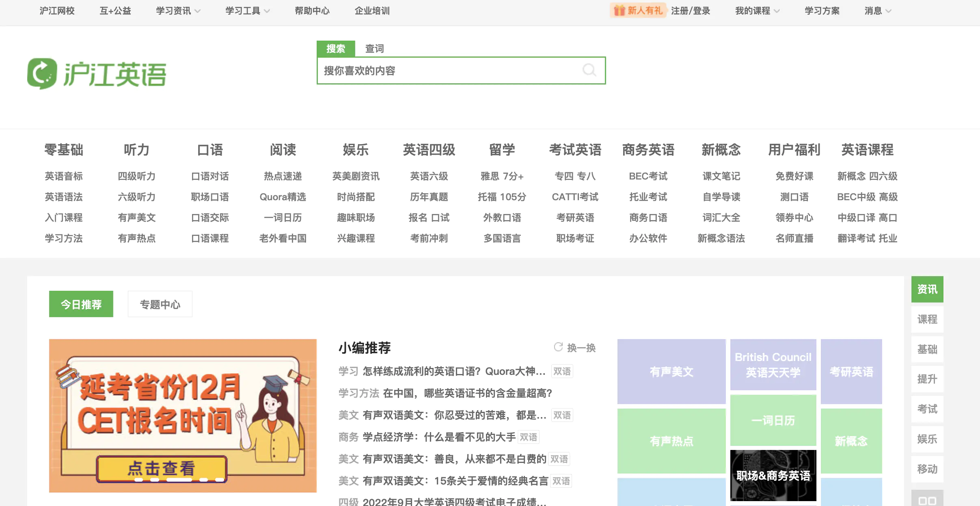Select 资讯 in the side navigation
Screen dimensions: 980x506
click(927, 289)
